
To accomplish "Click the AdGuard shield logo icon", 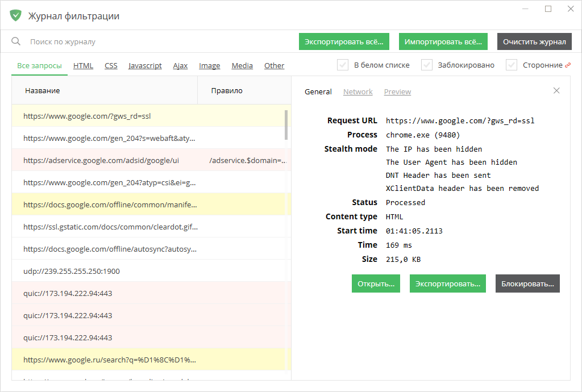I will point(15,15).
